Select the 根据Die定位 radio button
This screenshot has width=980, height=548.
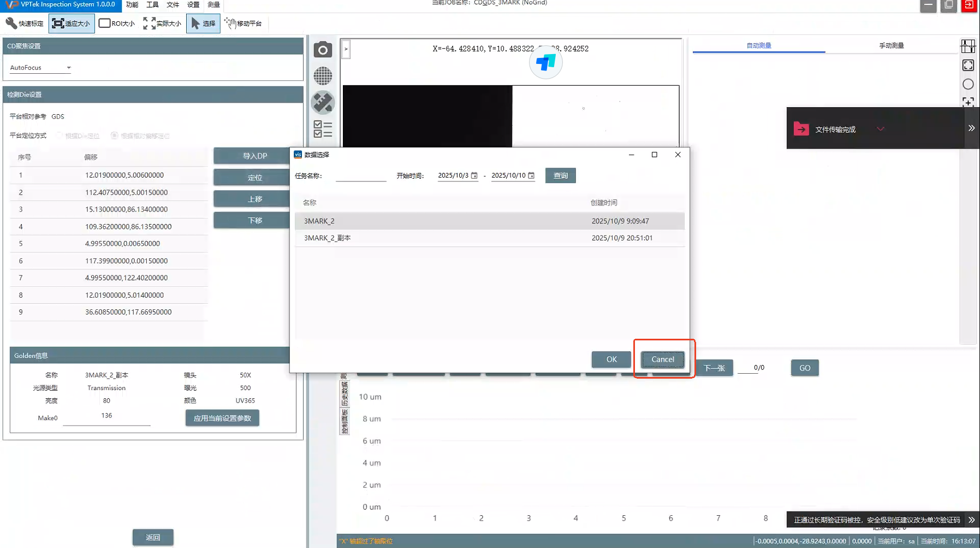(x=60, y=135)
